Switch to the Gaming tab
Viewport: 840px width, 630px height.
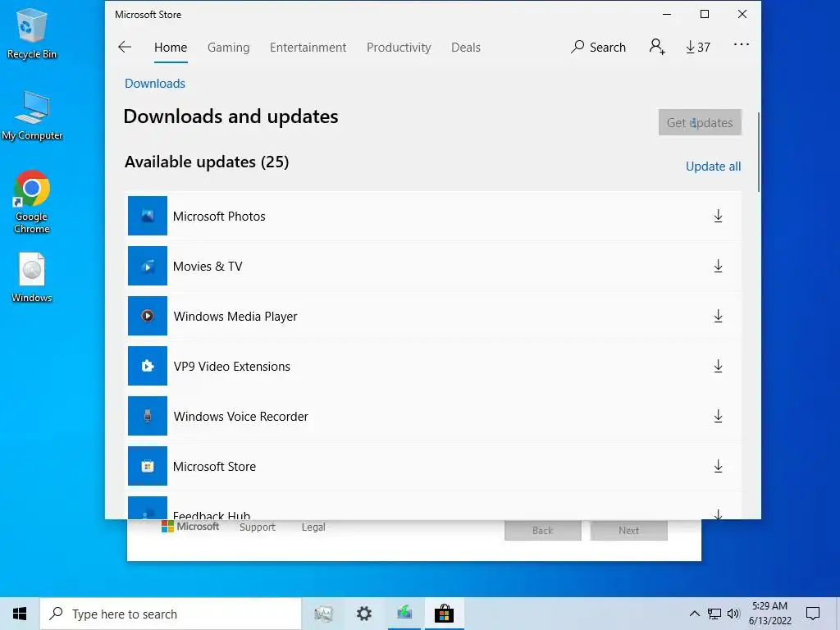pos(228,47)
